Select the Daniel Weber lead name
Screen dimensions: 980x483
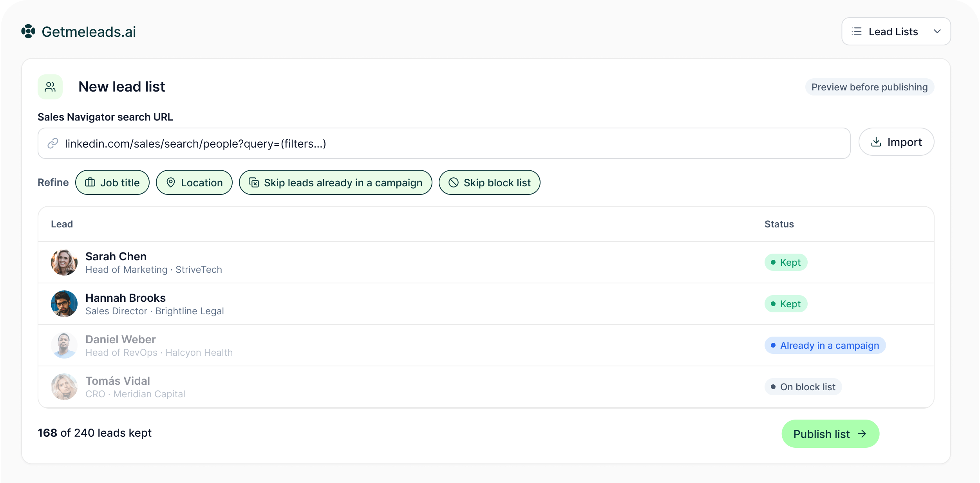[120, 339]
